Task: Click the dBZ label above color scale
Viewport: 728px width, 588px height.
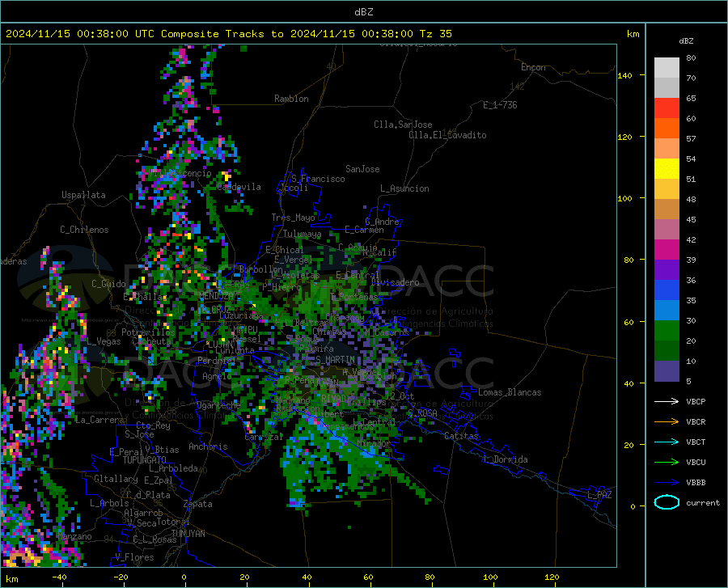Action: tap(686, 40)
